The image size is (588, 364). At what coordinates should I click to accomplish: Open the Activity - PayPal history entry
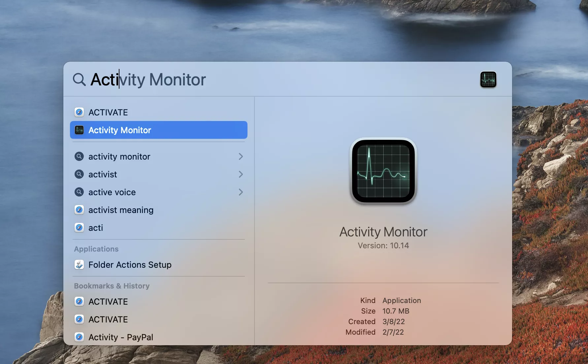tap(121, 337)
